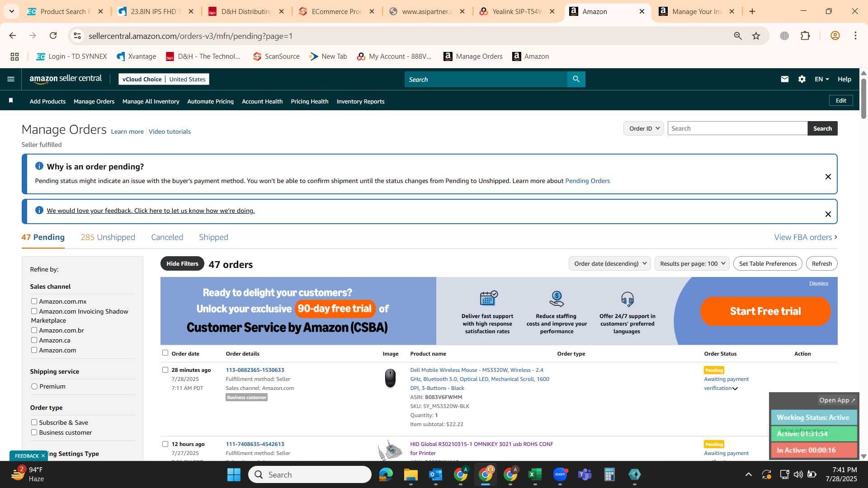Screen dimensions: 868x488
Task: Open Microsoft Teams from taskbar
Action: click(585, 474)
